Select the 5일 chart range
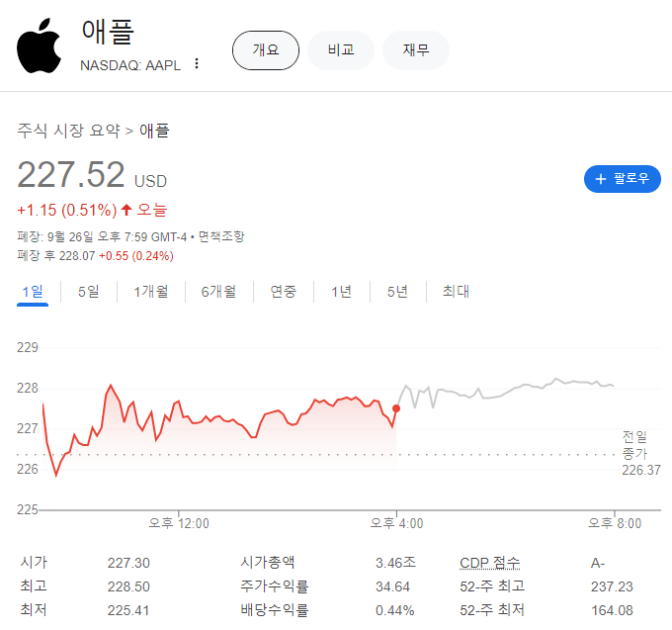The height and width of the screenshot is (630, 672). tap(89, 292)
